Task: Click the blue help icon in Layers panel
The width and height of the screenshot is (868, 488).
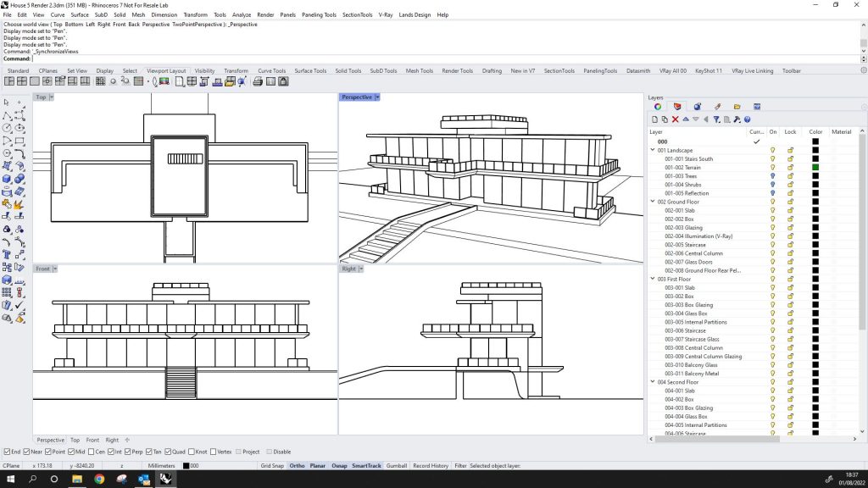Action: tap(748, 119)
